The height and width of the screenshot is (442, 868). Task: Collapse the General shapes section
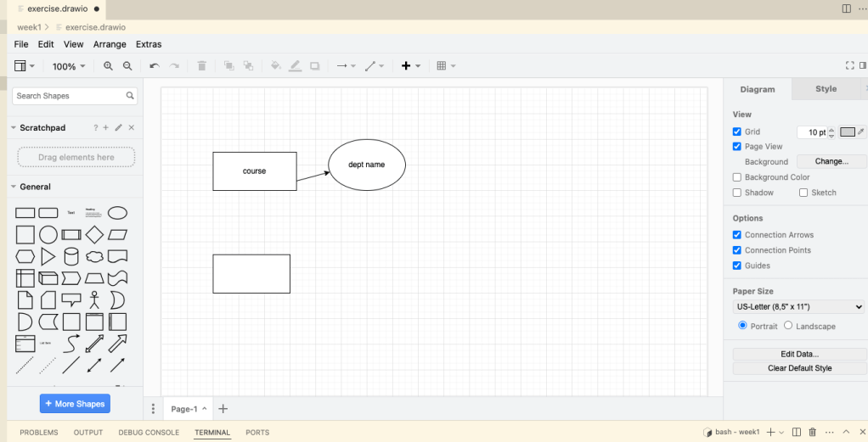tap(14, 187)
